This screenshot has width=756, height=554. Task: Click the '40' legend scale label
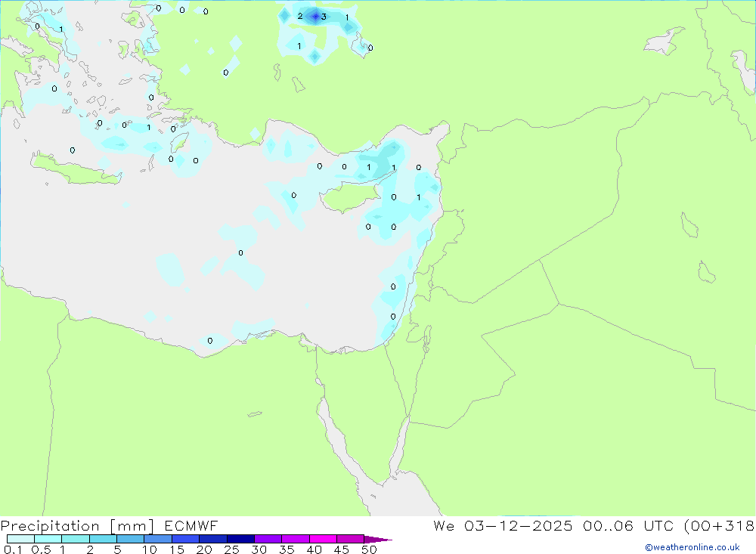[x=314, y=549]
